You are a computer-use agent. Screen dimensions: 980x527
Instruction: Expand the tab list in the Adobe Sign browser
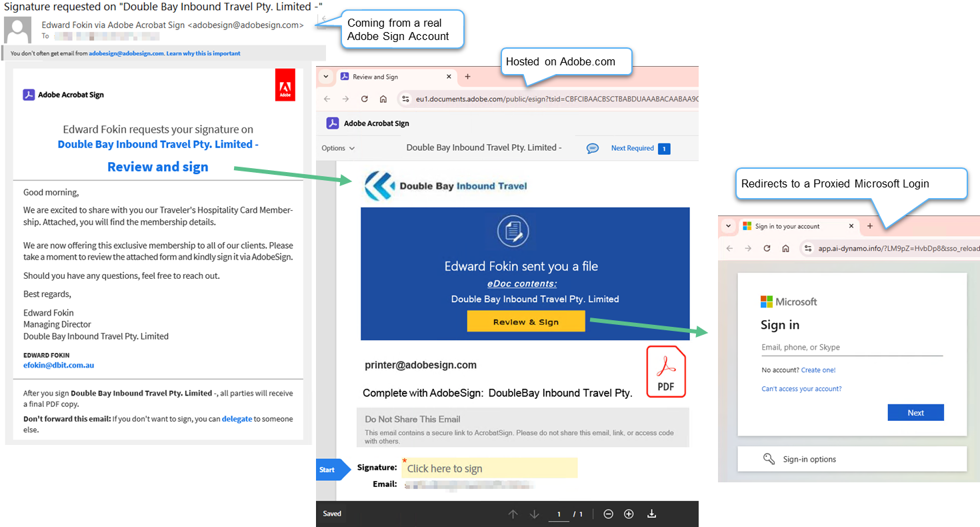[326, 77]
